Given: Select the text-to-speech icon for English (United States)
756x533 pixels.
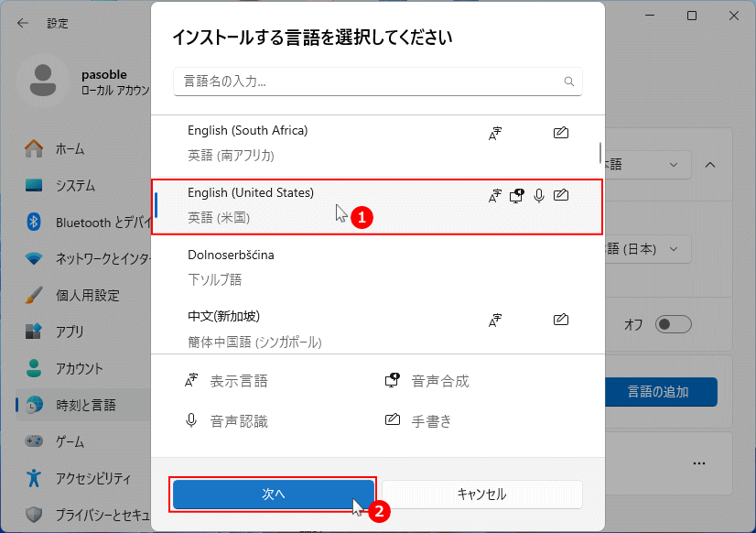Looking at the screenshot, I should pyautogui.click(x=517, y=195).
